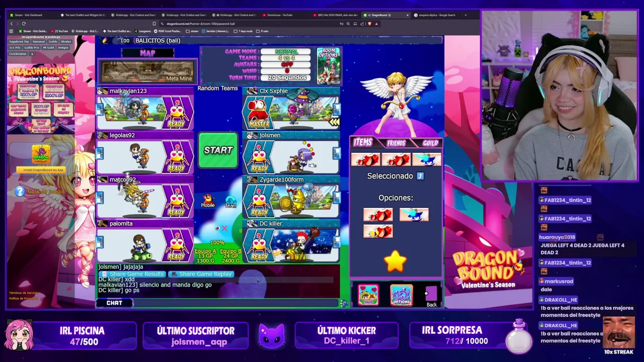Click the browser back arrow
Screen dimensions: 644x362
[12, 24]
